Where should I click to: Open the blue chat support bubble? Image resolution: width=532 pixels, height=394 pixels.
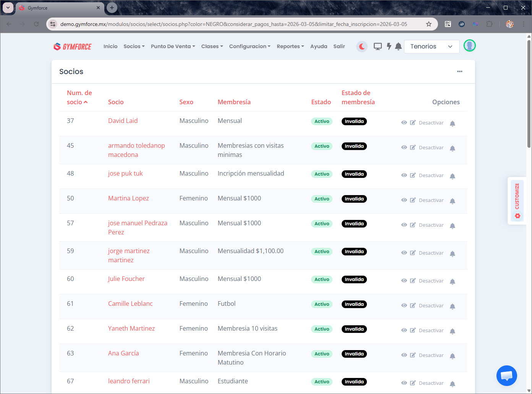(506, 376)
